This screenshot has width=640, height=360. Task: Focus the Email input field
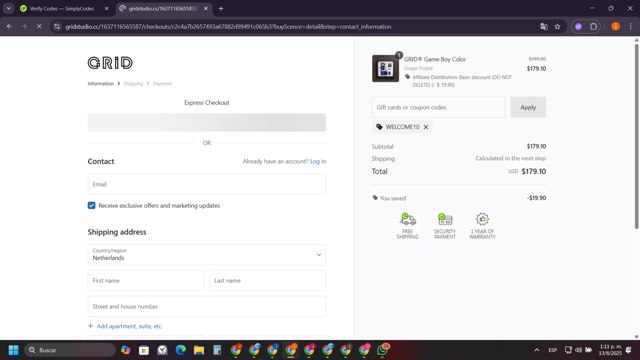[x=207, y=184]
